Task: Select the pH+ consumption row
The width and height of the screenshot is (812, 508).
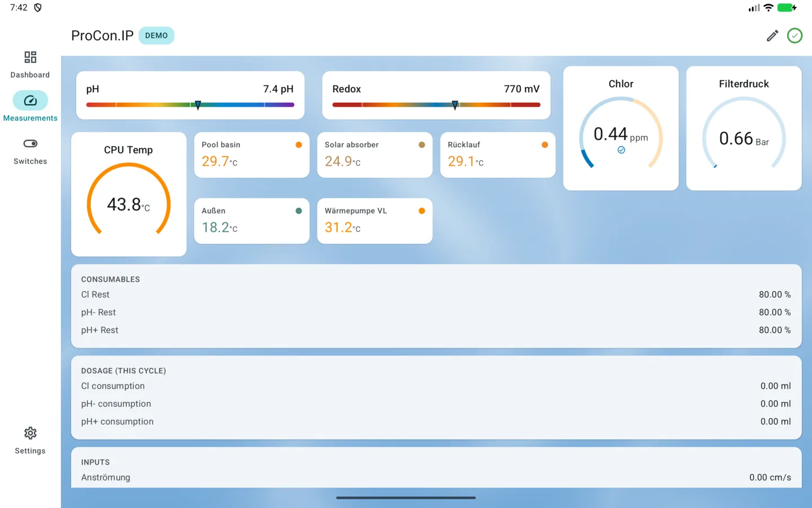Action: (436, 422)
